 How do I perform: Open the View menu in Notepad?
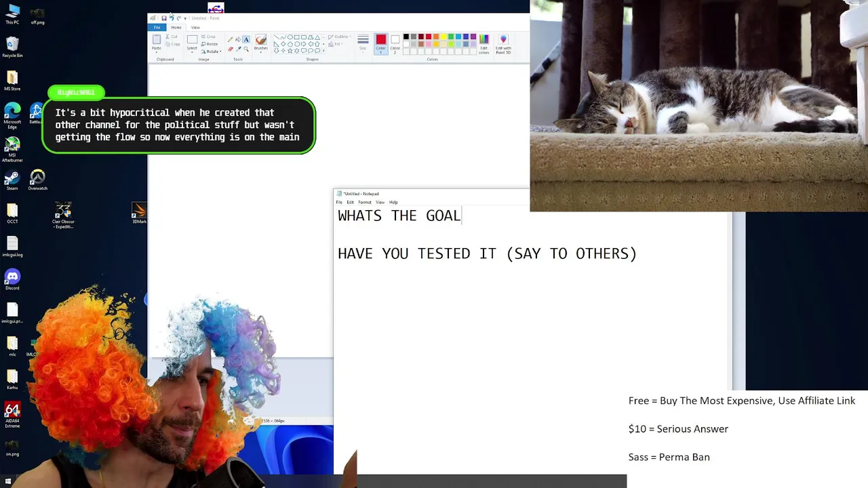(380, 202)
